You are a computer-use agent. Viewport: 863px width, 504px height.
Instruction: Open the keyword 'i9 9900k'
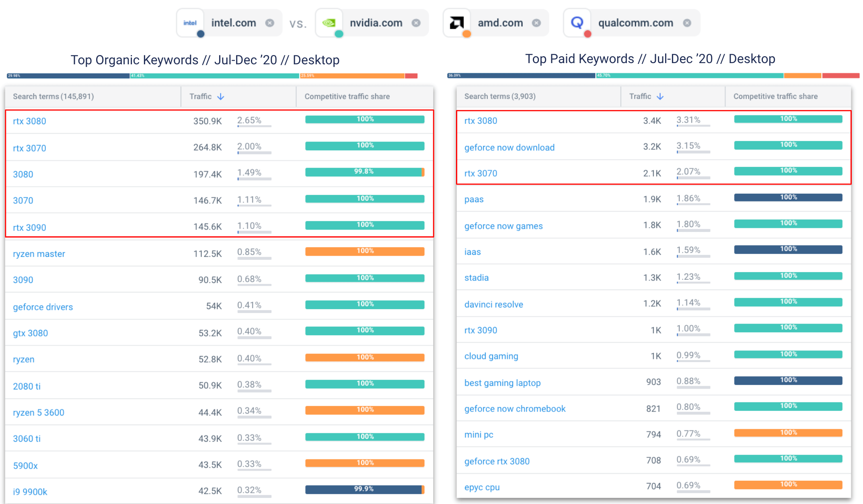point(30,492)
